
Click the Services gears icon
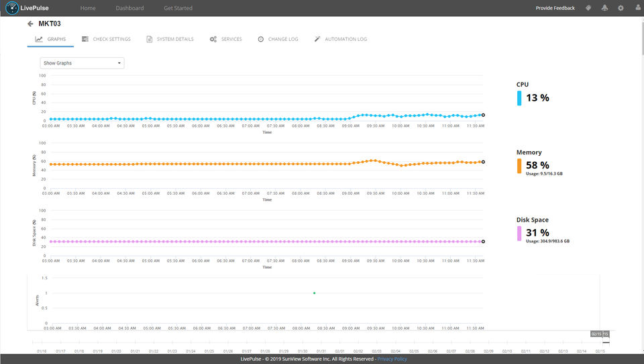(213, 39)
